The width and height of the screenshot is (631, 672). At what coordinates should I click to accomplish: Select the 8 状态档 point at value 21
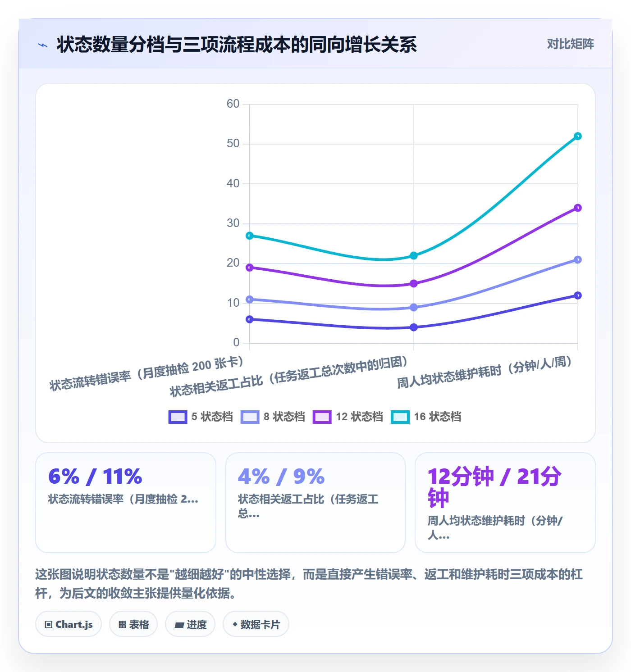click(x=578, y=259)
